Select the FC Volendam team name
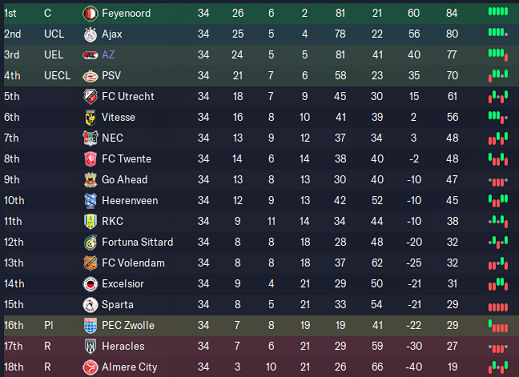This screenshot has width=519, height=377. [133, 263]
